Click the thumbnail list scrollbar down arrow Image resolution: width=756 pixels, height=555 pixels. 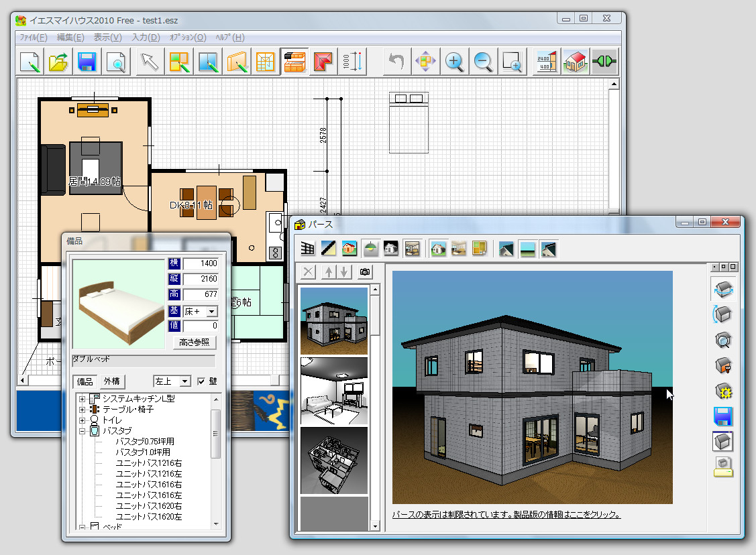pos(375,527)
